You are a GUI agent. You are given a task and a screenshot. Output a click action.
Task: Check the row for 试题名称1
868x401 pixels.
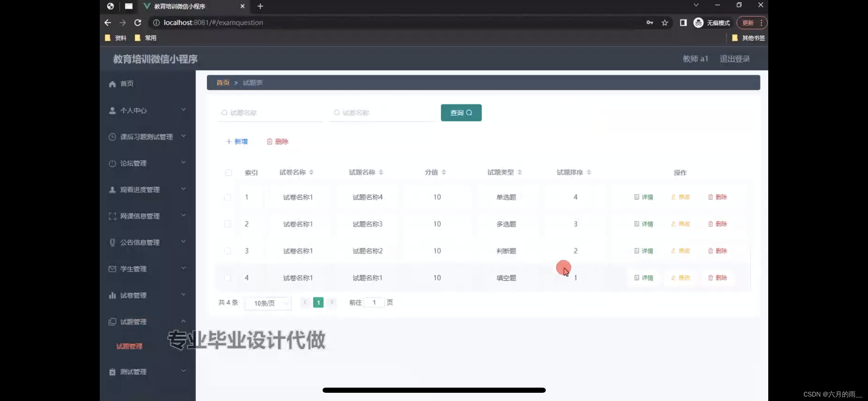tap(228, 278)
